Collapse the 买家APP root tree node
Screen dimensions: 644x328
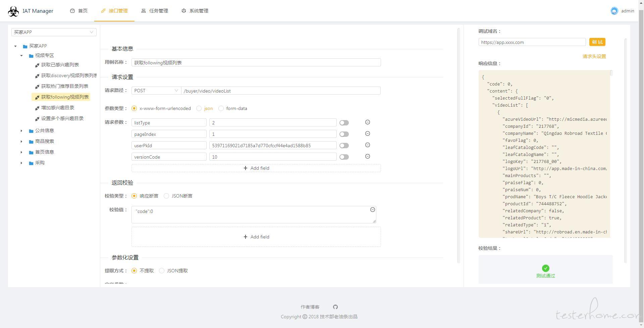click(15, 46)
